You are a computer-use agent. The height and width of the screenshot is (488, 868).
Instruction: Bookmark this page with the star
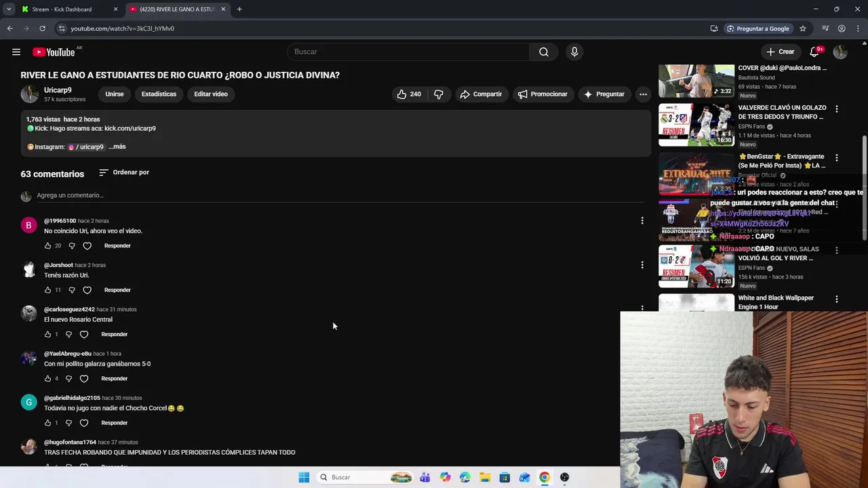803,28
